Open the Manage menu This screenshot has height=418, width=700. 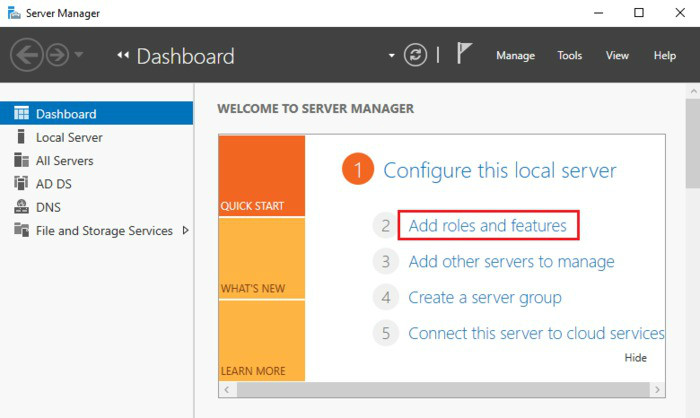point(515,56)
